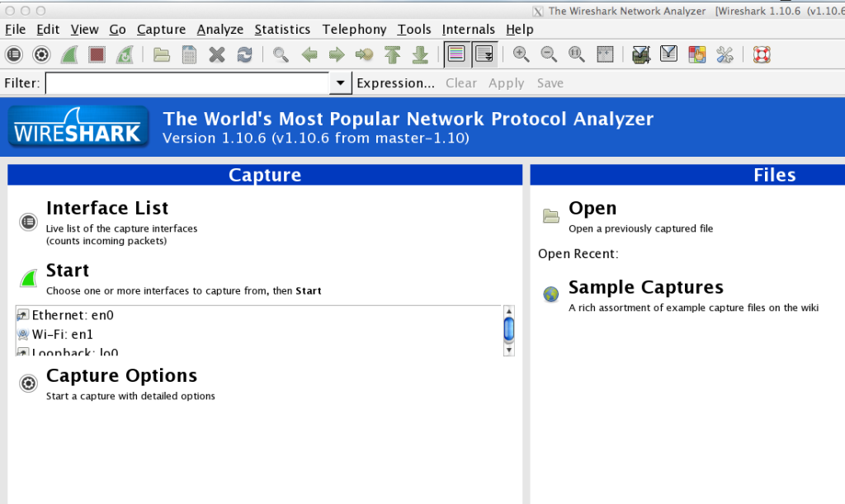Toggle auto scroll in live capture
The image size is (845, 504).
(x=484, y=55)
